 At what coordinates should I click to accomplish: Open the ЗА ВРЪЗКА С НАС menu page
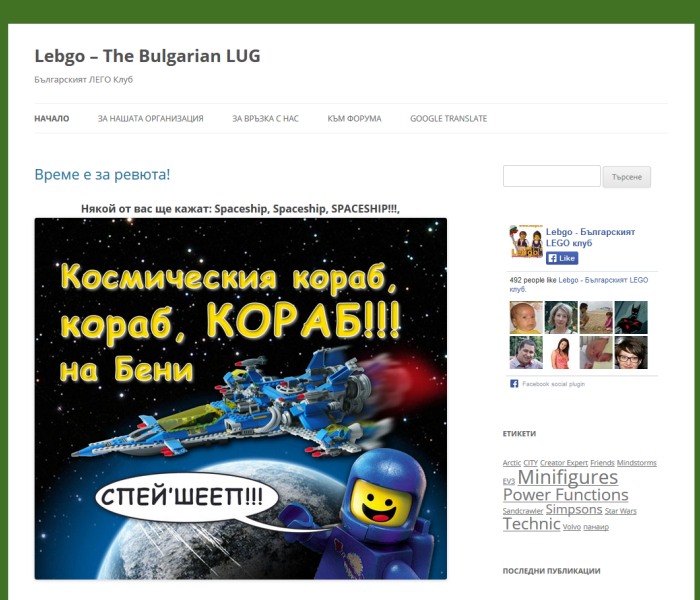[265, 119]
